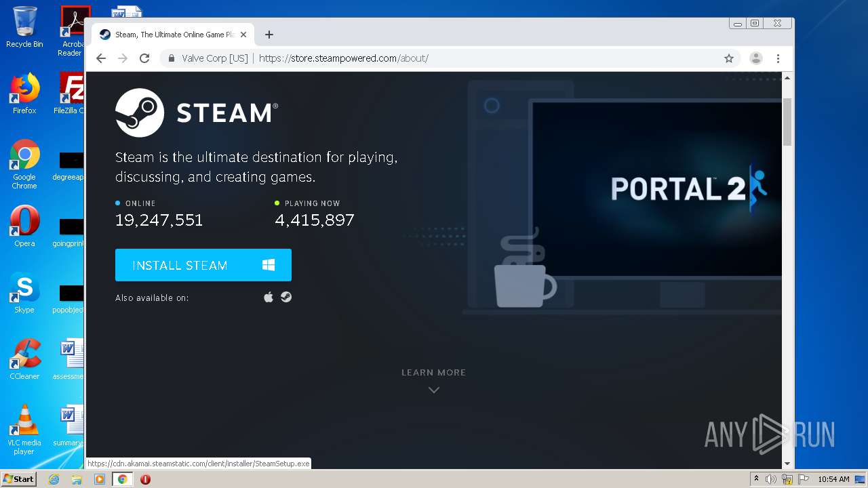The height and width of the screenshot is (488, 868).
Task: Open Internet Explorer from taskbar
Action: tap(54, 479)
